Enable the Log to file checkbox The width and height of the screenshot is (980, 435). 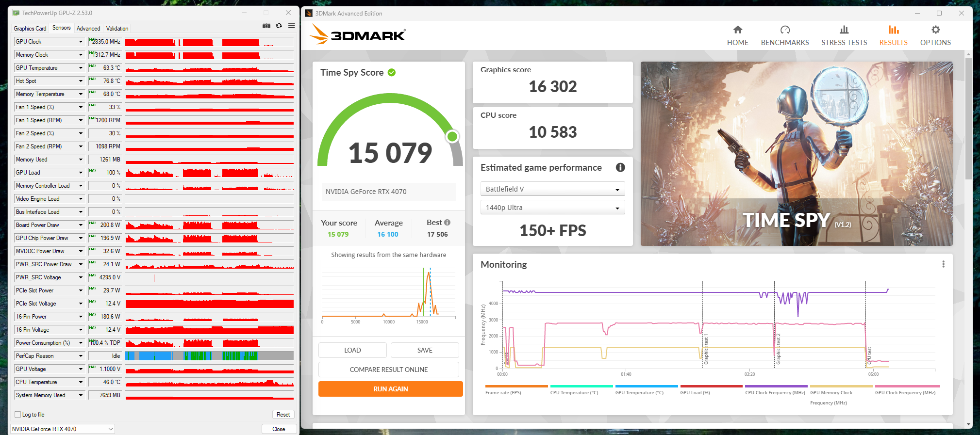(18, 415)
